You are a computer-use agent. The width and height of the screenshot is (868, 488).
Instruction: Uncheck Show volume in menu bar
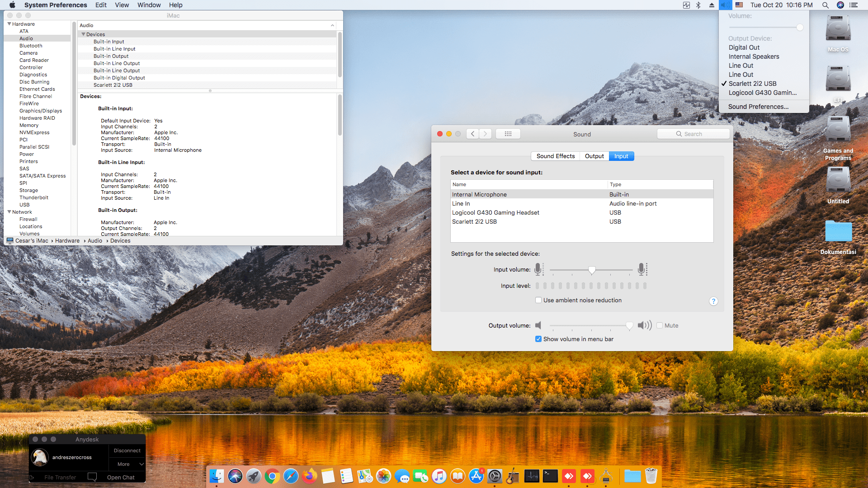538,339
